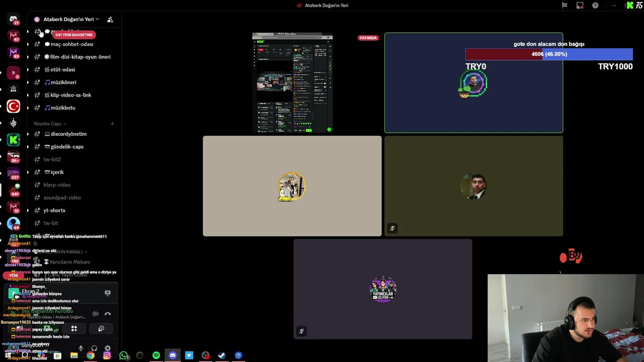Open Twitter from taskbar
Viewport: 644px width, 362px height.
pos(189,355)
